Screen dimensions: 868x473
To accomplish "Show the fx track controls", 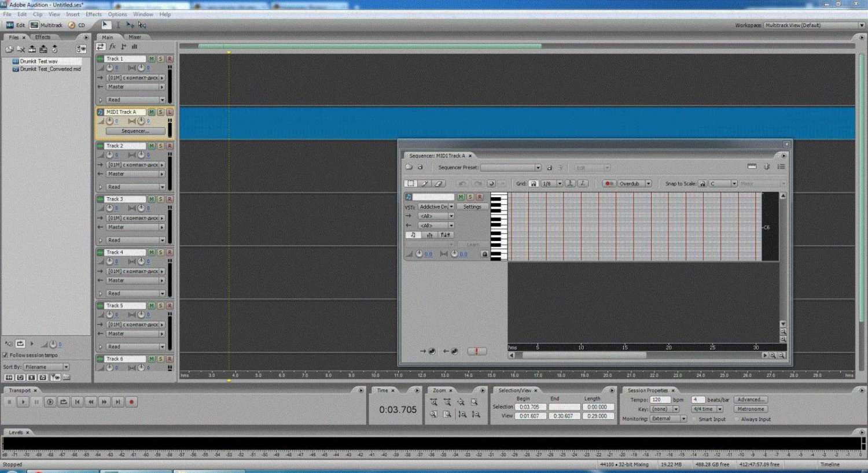I will pyautogui.click(x=112, y=46).
